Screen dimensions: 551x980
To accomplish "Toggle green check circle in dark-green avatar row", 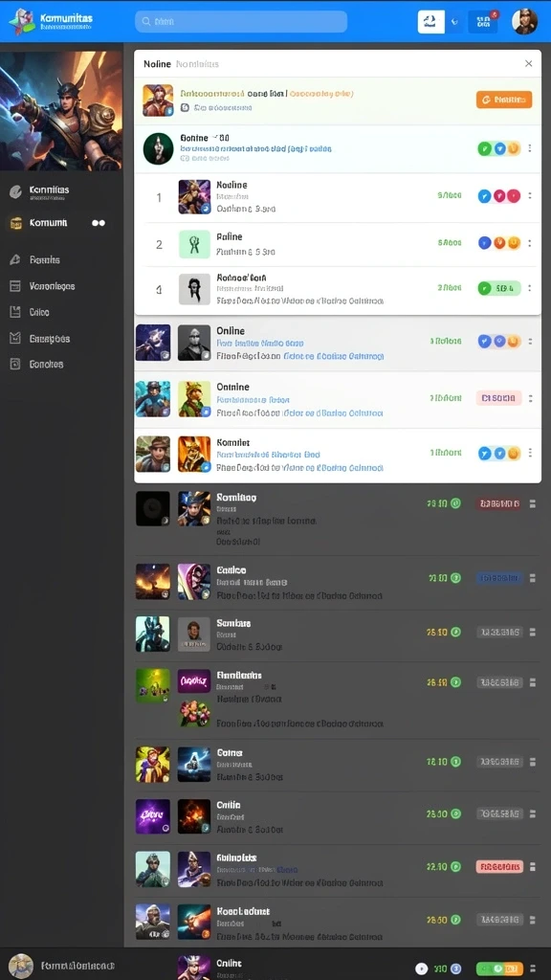I will [x=485, y=148].
